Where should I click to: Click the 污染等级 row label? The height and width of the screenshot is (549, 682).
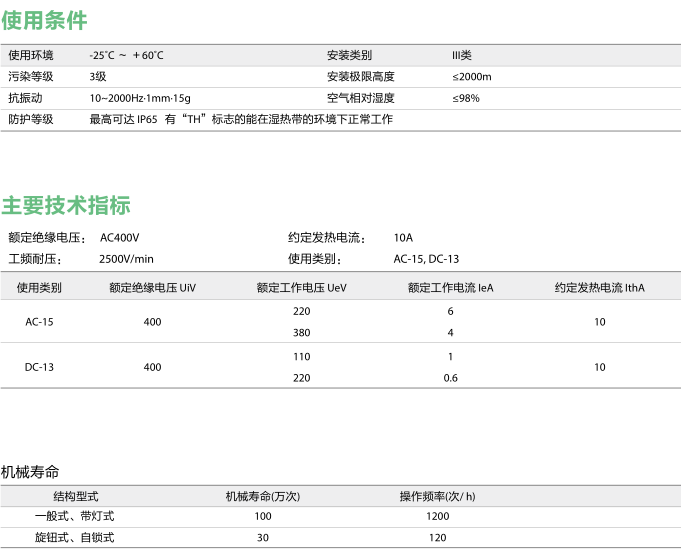point(30,76)
